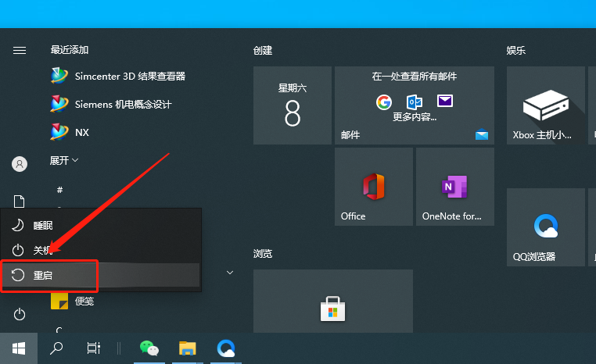The width and height of the screenshot is (596, 364).
Task: Click the power button in sidebar
Action: click(20, 314)
